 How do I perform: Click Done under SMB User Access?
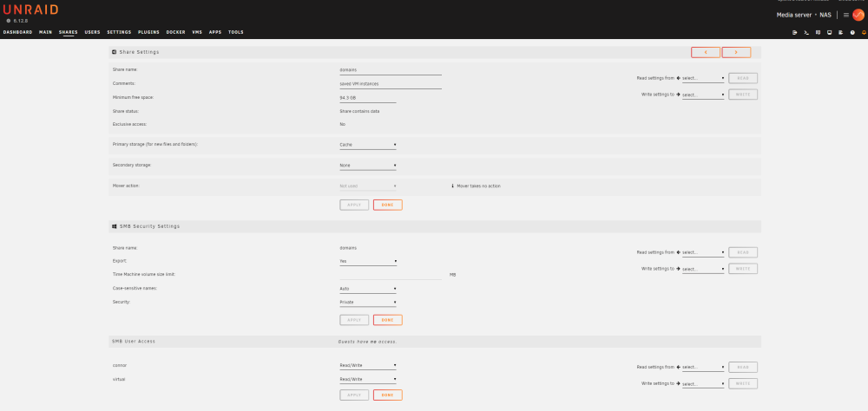click(x=387, y=395)
